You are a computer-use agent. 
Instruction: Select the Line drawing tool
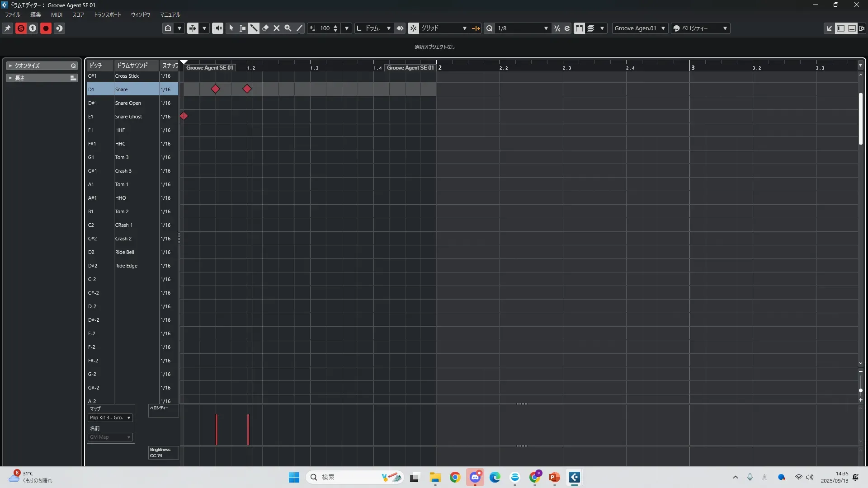(299, 28)
